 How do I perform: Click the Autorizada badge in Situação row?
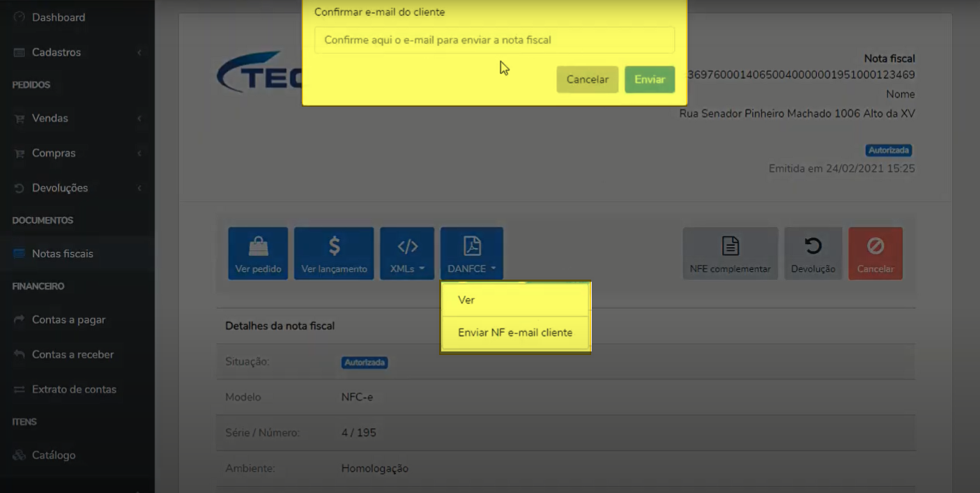(365, 363)
